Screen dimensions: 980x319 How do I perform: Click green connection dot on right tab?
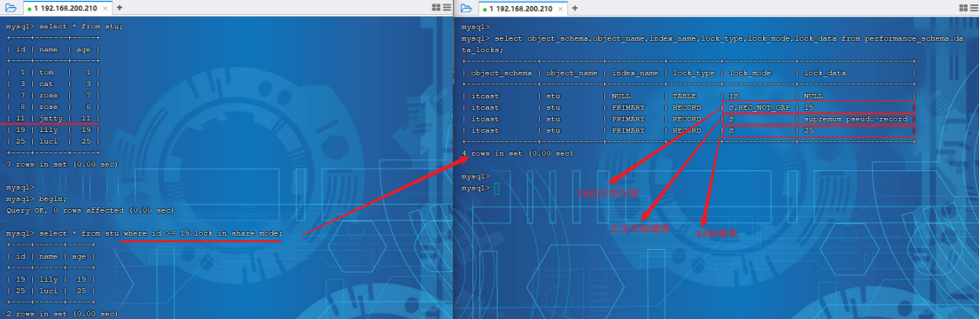tap(485, 9)
